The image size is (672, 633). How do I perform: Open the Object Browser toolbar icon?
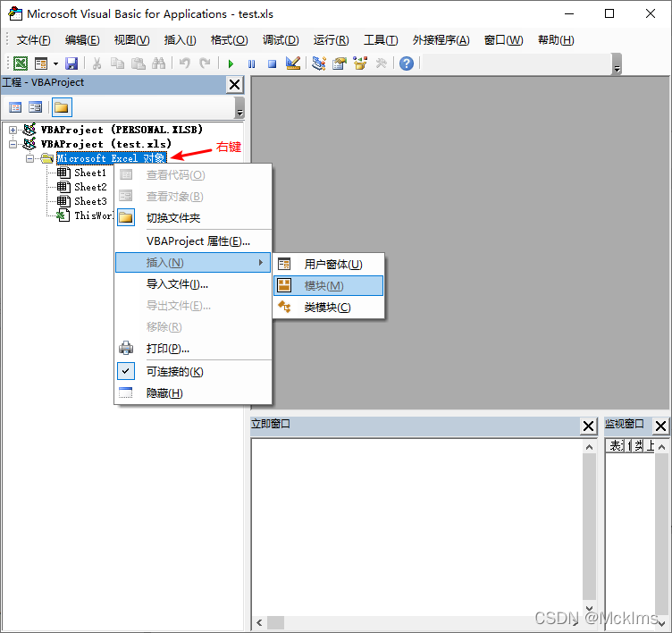point(360,63)
